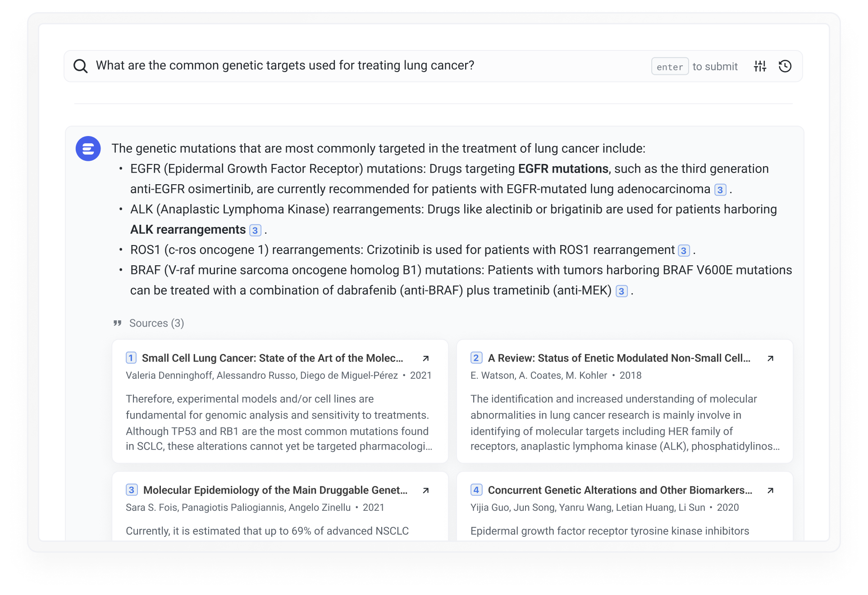Click the BRAF V600E mutations bullet text
Screen dimensions: 868x595
(x=461, y=280)
